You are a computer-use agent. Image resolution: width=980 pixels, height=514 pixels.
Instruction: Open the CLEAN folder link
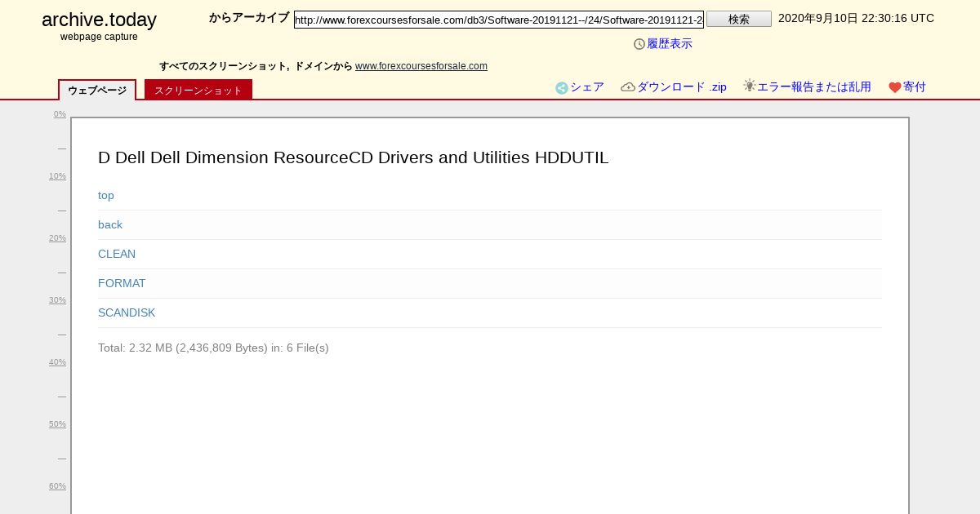point(117,255)
